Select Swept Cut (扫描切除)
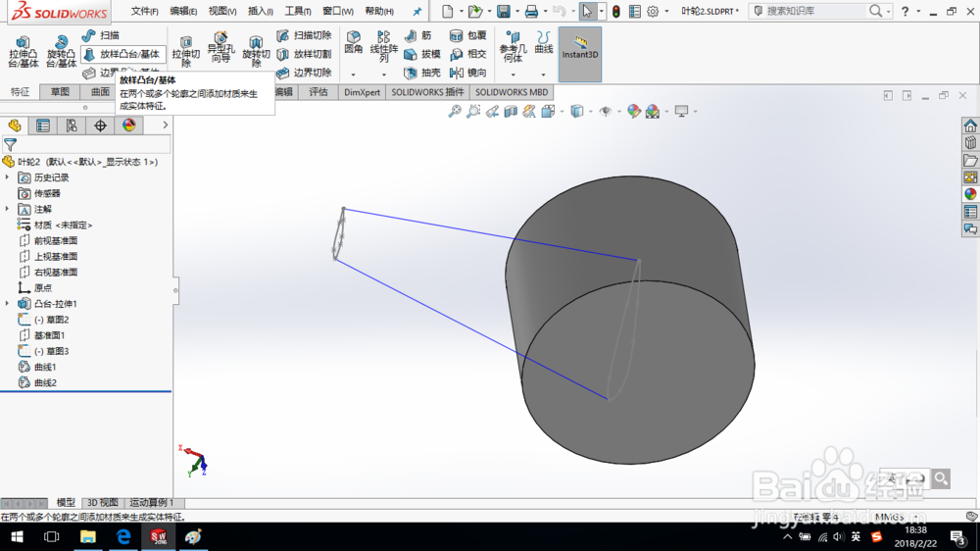This screenshot has height=551, width=980. click(305, 35)
